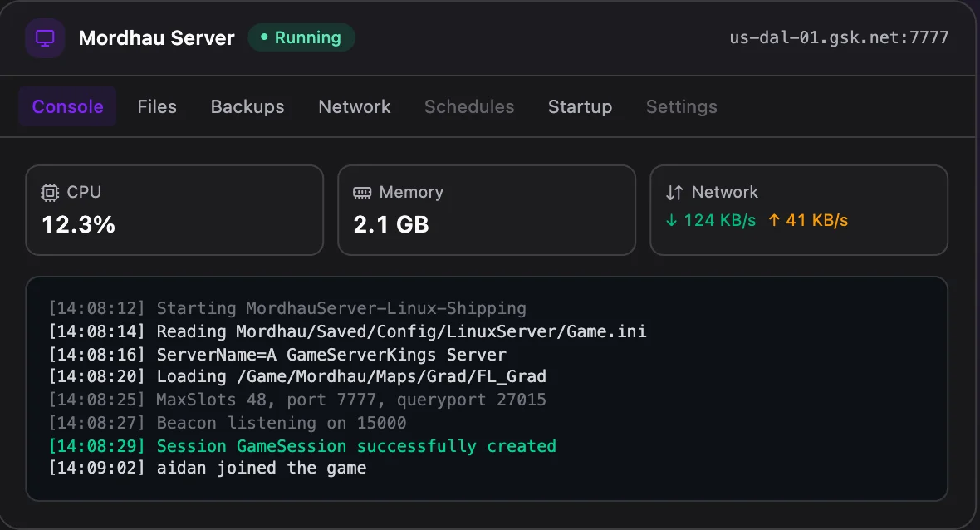Open the Backups tab
The width and height of the screenshot is (980, 530).
[247, 107]
